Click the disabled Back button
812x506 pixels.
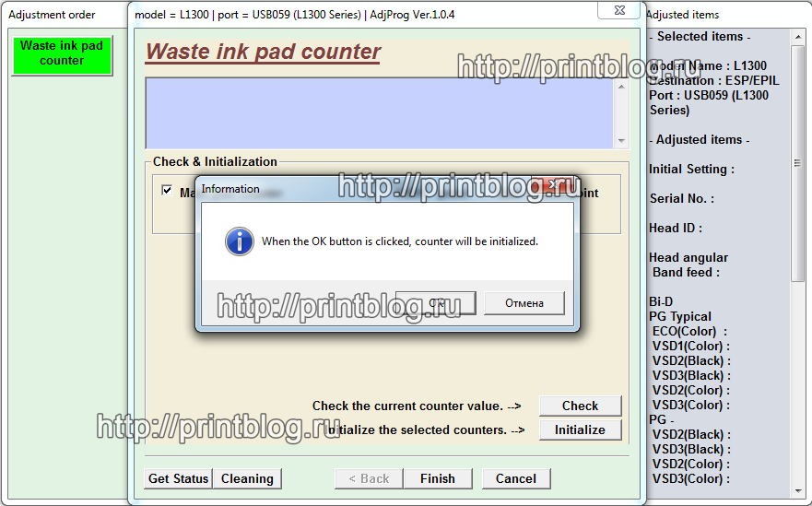(369, 478)
